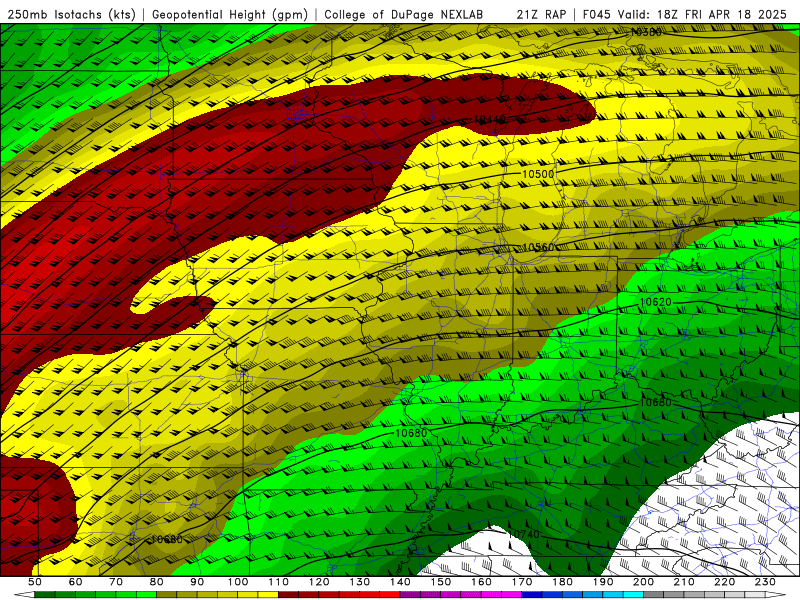Image resolution: width=800 pixels, height=600 pixels.
Task: Click the 10380 height contour label
Action: pos(646,32)
